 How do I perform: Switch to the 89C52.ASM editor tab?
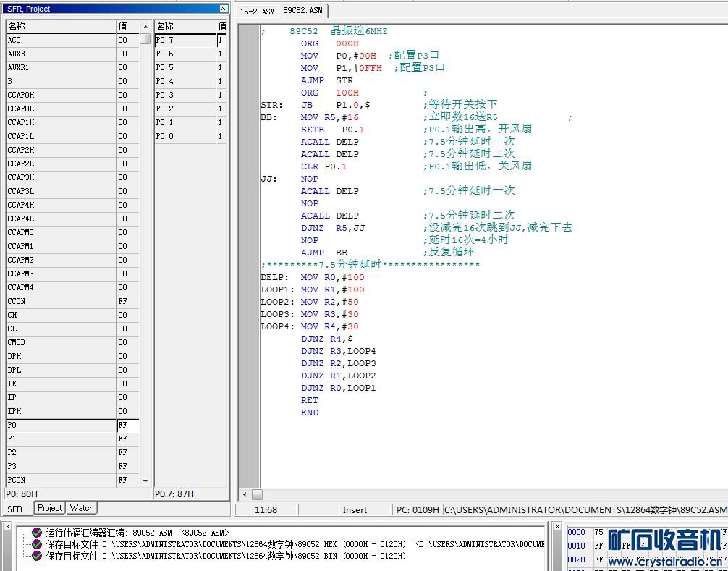302,10
